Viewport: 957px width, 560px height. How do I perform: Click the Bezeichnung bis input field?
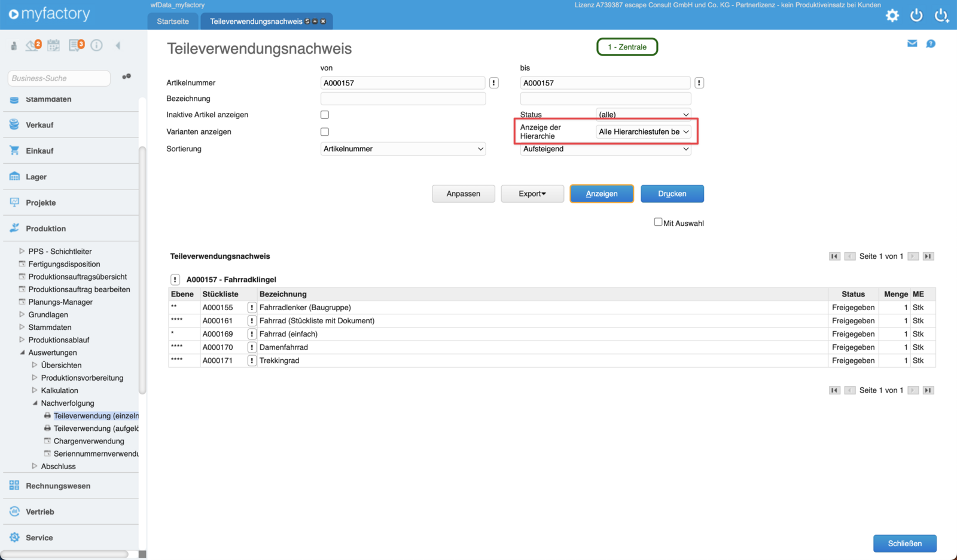coord(606,99)
